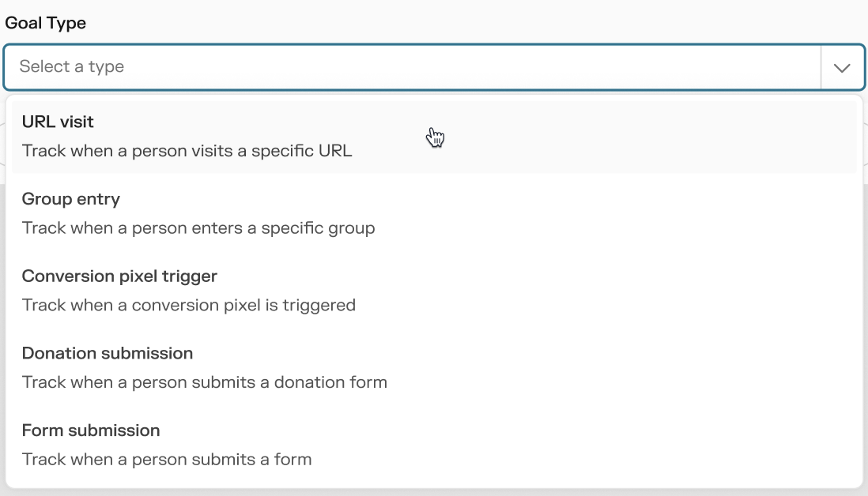The image size is (868, 496).
Task: Select the Group entry goal type
Action: pos(433,213)
